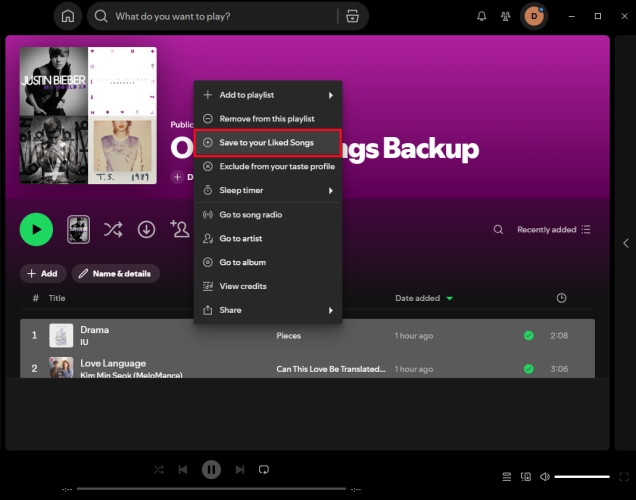Open the notifications bell
Viewport: 636px width, 500px height.
pyautogui.click(x=481, y=16)
